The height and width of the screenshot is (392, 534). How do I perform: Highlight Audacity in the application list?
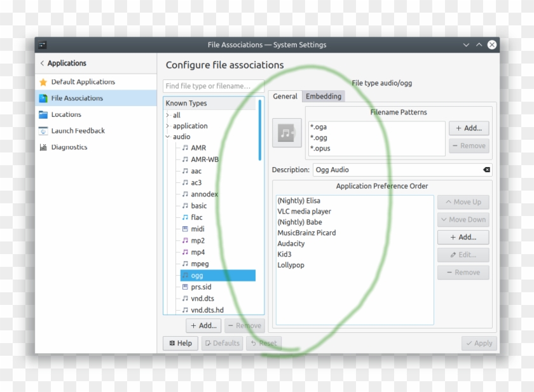(291, 243)
